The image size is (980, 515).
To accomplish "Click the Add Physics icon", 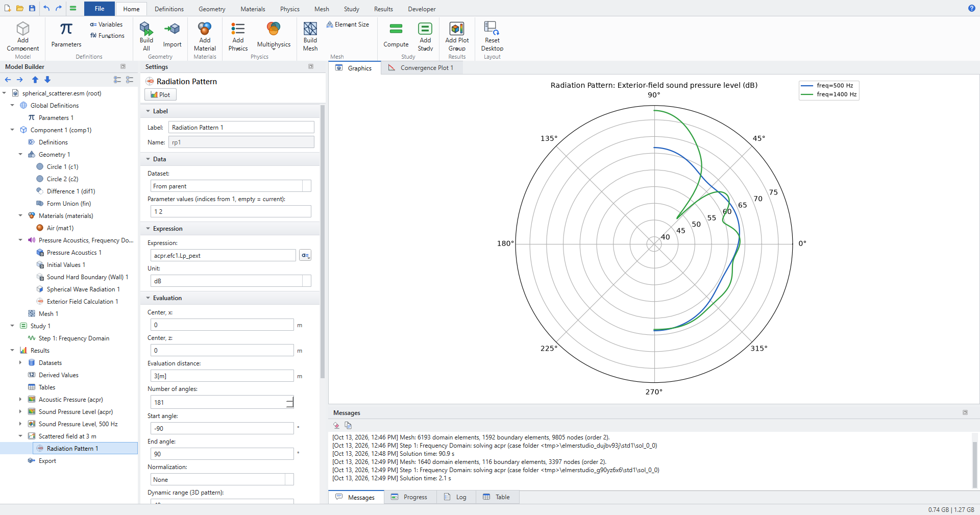I will pyautogui.click(x=238, y=28).
